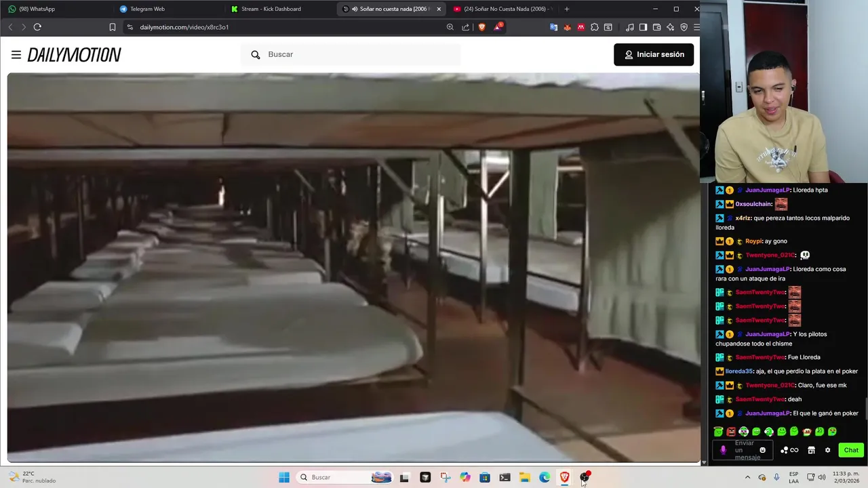Open the Dailymotion hamburger menu

(16, 55)
